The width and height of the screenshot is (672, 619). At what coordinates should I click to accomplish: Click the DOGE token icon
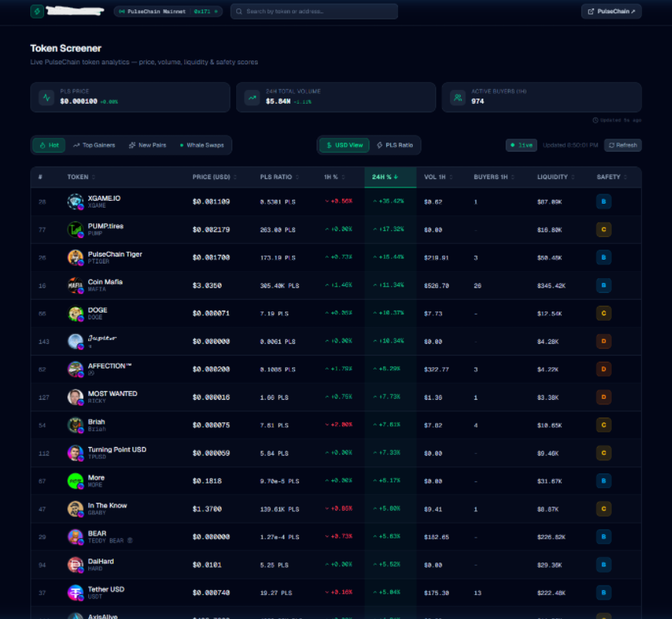pos(75,314)
